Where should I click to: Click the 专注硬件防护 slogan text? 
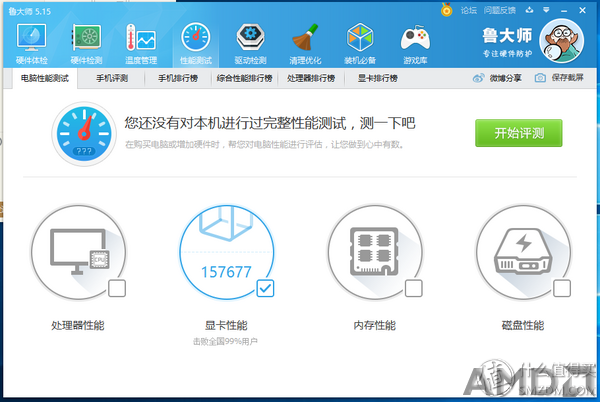(507, 54)
